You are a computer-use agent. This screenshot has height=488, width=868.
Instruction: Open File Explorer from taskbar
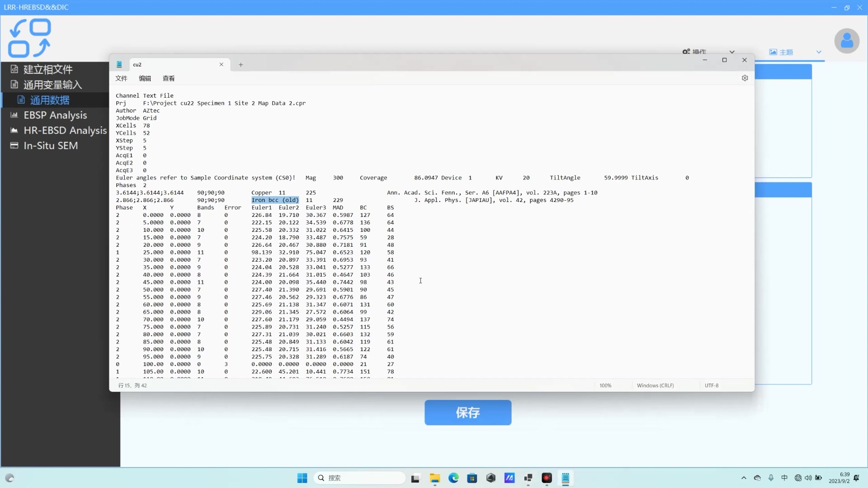(x=434, y=478)
